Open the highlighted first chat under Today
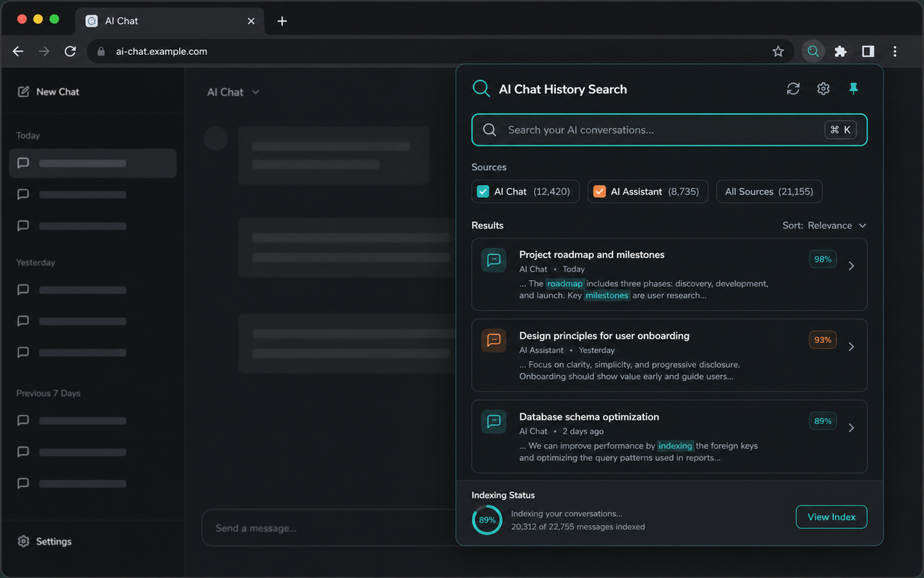The width and height of the screenshot is (924, 578). point(93,163)
